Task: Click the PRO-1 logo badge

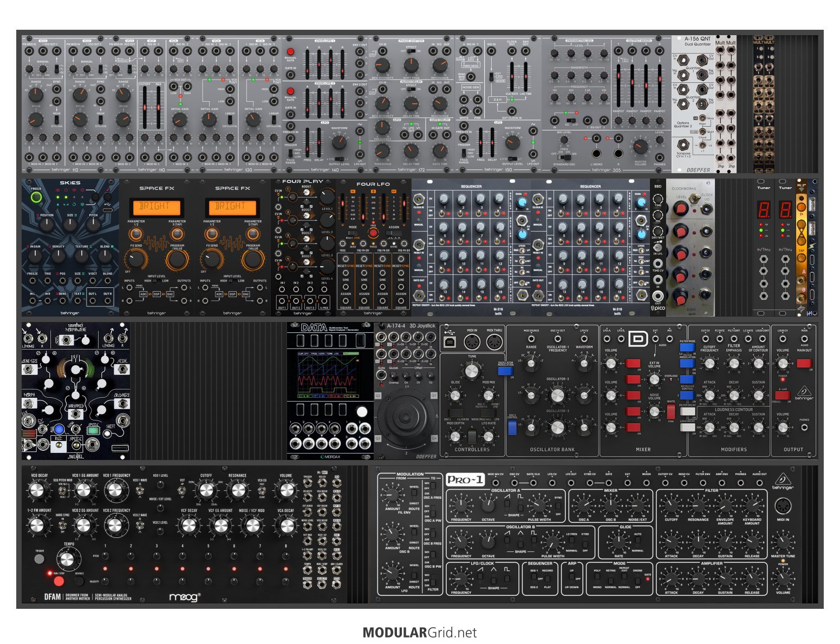Action: point(465,479)
